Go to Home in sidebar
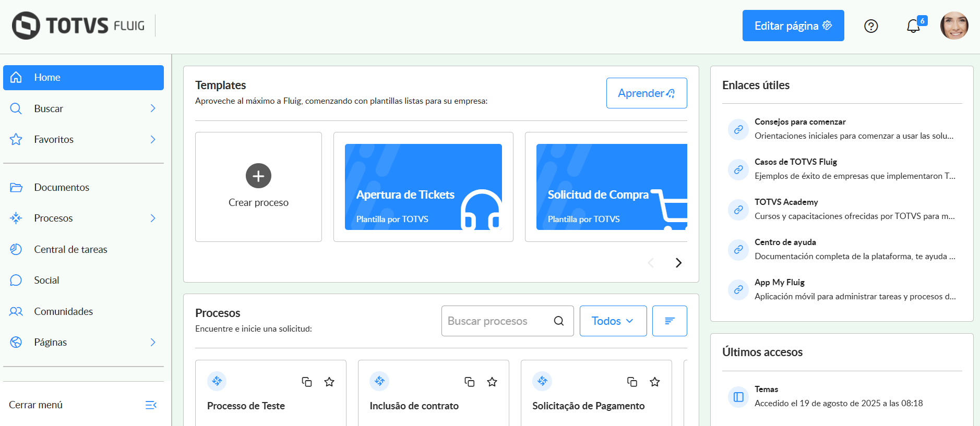Viewport: 980px width, 426px height. pos(83,78)
